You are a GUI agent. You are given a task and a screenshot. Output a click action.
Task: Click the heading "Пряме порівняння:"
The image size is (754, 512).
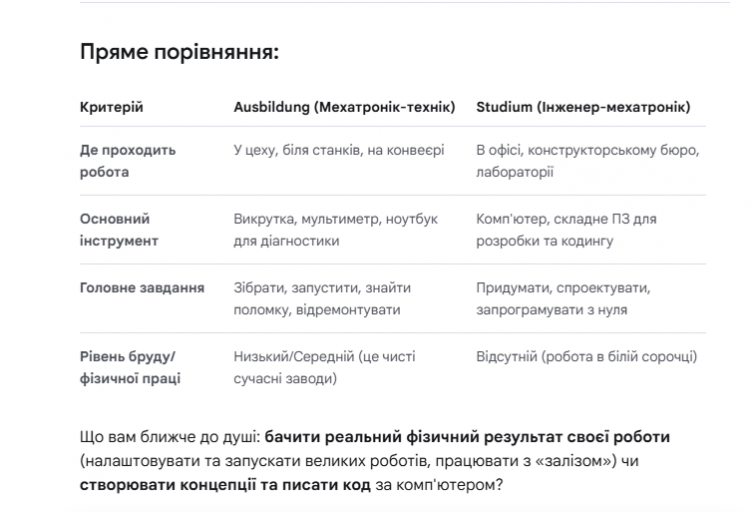(x=179, y=52)
